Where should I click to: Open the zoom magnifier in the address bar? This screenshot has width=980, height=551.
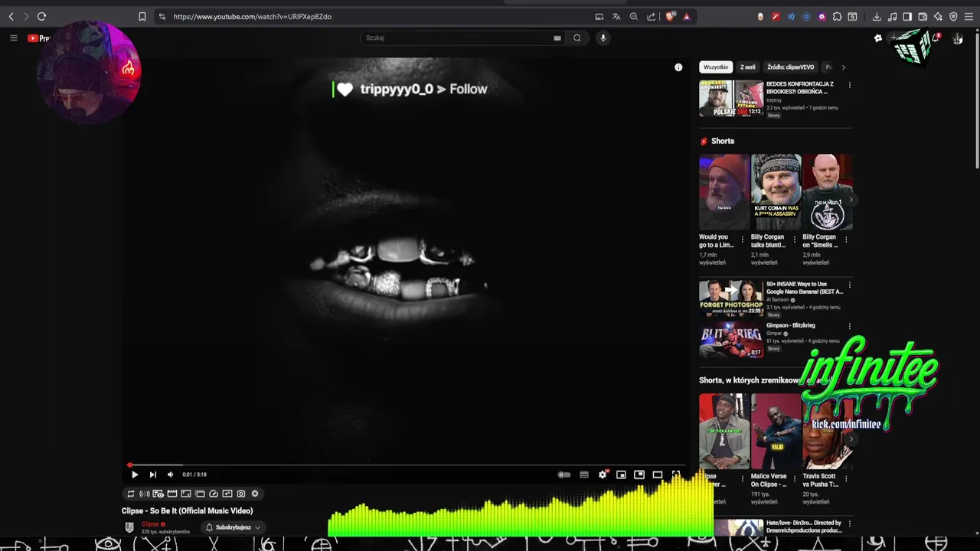tap(634, 16)
